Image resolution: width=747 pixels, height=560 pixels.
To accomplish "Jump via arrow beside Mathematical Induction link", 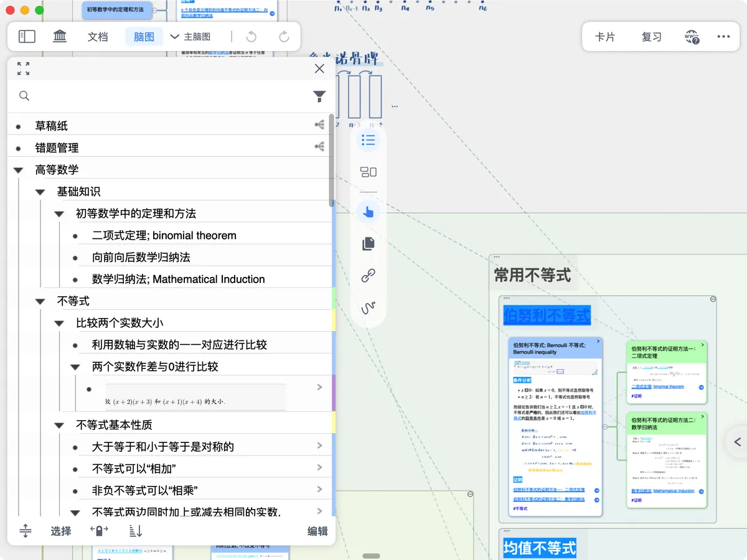I will click(701, 492).
